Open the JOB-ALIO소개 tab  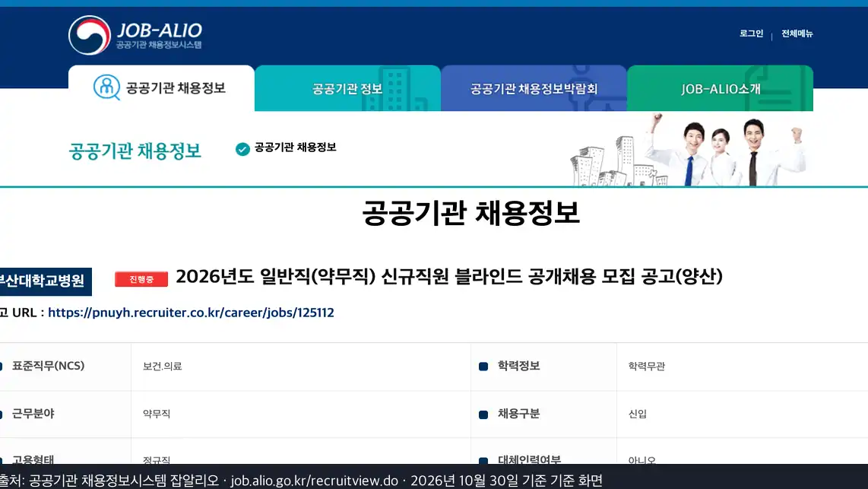pyautogui.click(x=721, y=88)
